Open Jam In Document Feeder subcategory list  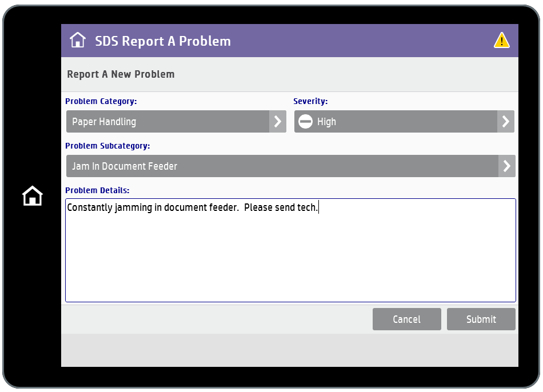tap(290, 166)
